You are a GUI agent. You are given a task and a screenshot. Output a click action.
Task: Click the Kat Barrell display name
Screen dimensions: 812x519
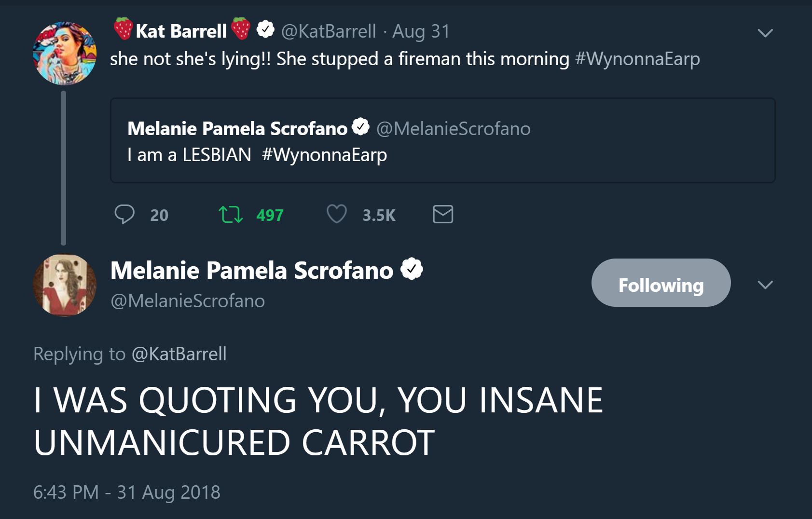tap(181, 31)
